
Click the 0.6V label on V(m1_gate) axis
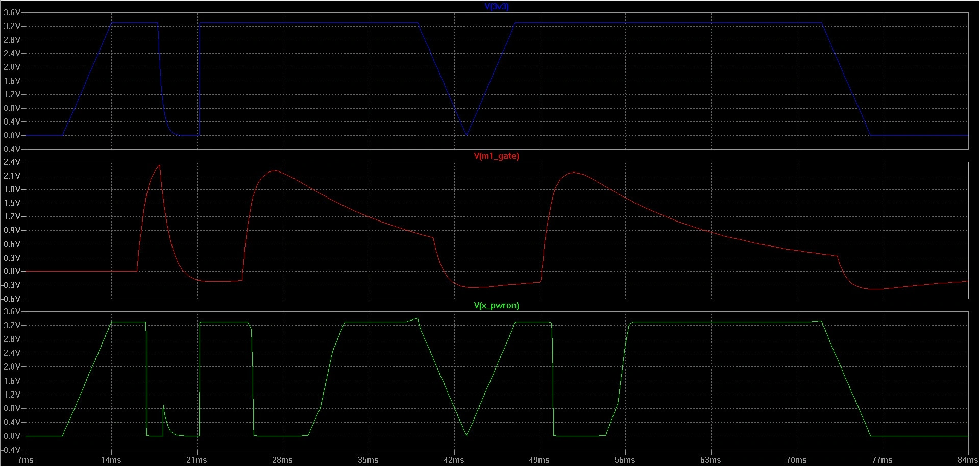point(12,244)
